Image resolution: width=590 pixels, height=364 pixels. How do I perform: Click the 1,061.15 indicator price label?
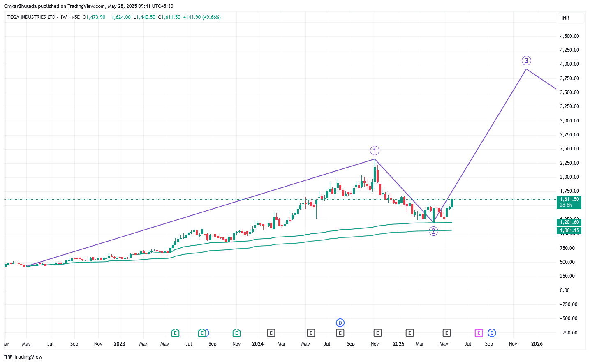(569, 230)
